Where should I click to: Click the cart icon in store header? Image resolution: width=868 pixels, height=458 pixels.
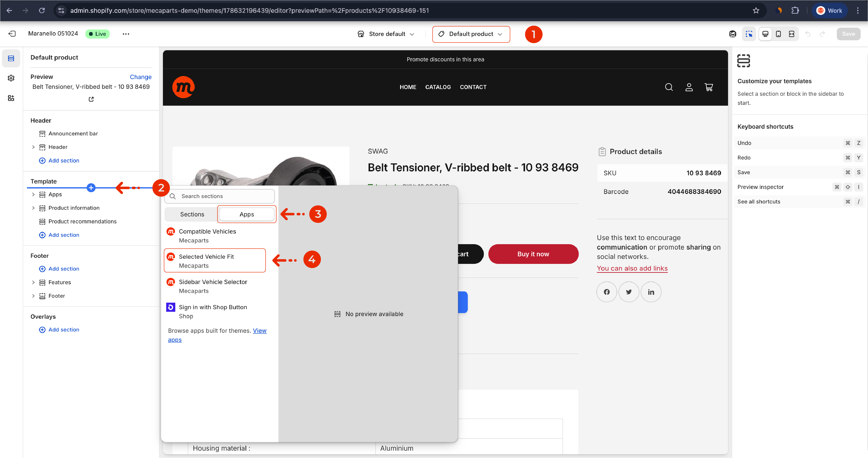[x=709, y=87]
